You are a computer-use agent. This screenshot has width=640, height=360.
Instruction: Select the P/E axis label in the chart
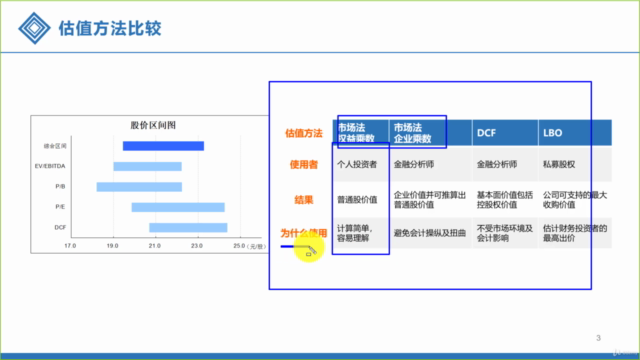60,207
